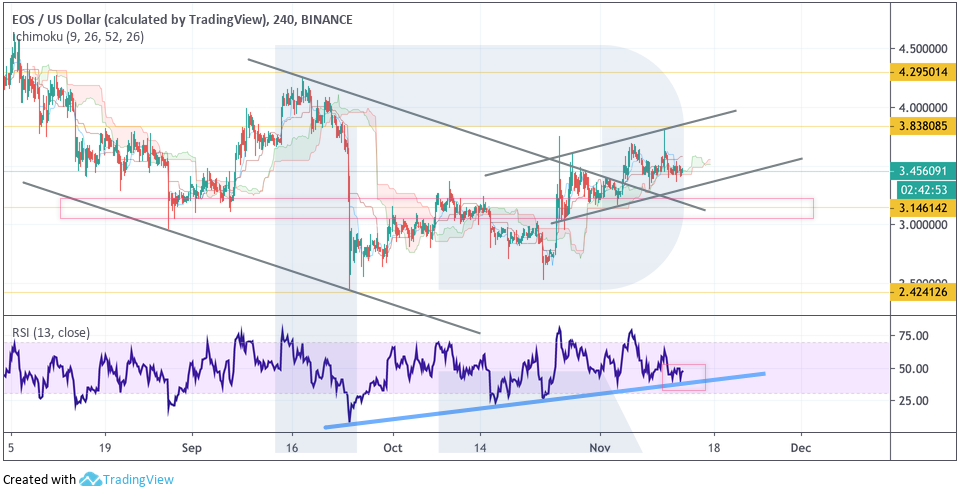This screenshot has width=960, height=497.
Task: Click the Dec date label on time axis
Action: point(801,449)
